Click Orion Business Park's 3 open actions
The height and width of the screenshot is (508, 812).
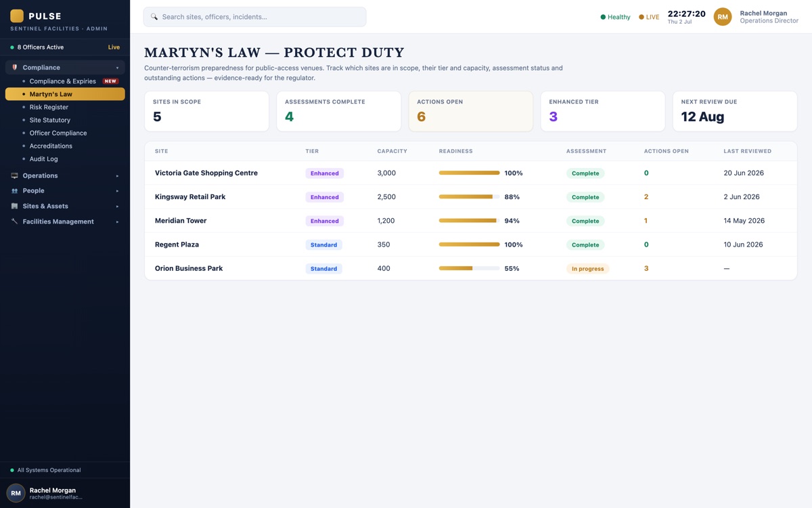[x=646, y=269]
